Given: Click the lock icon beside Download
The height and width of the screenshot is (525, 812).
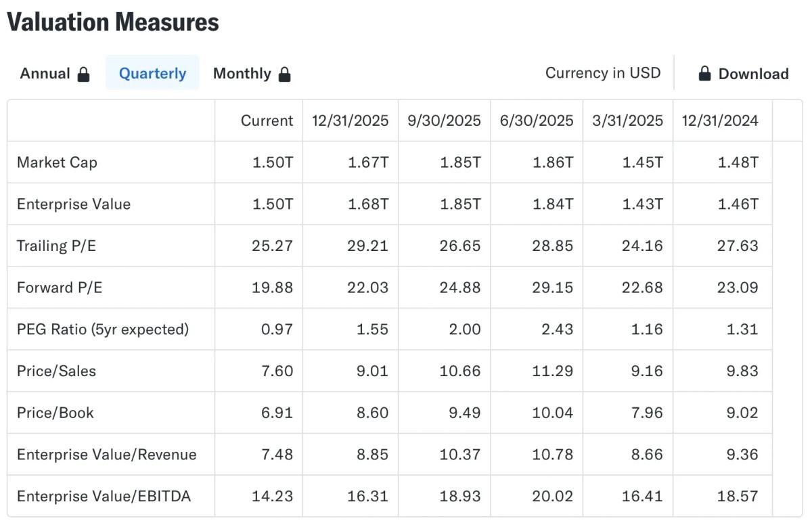Looking at the screenshot, I should [x=704, y=73].
